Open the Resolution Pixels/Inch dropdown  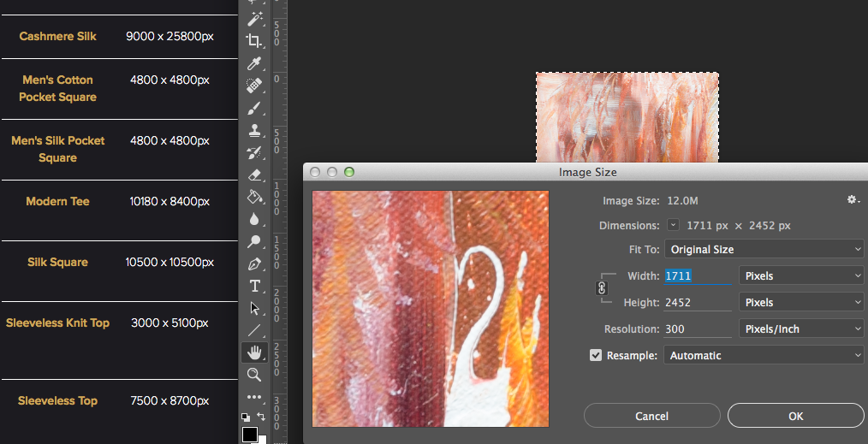[x=801, y=329]
